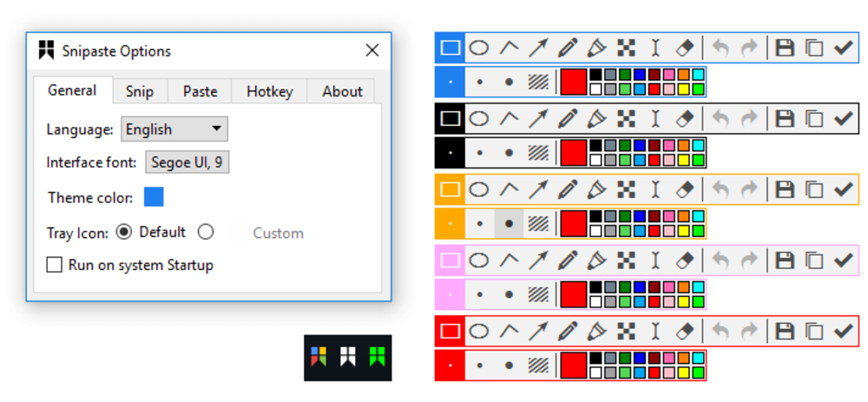Image resolution: width=868 pixels, height=402 pixels.
Task: Pick white swatch in red toolbar palette
Action: pos(595,372)
